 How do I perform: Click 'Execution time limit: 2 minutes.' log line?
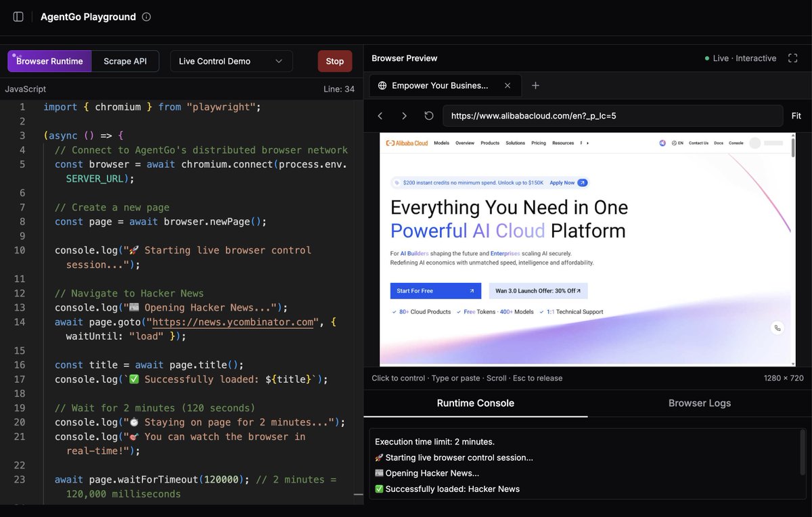434,442
